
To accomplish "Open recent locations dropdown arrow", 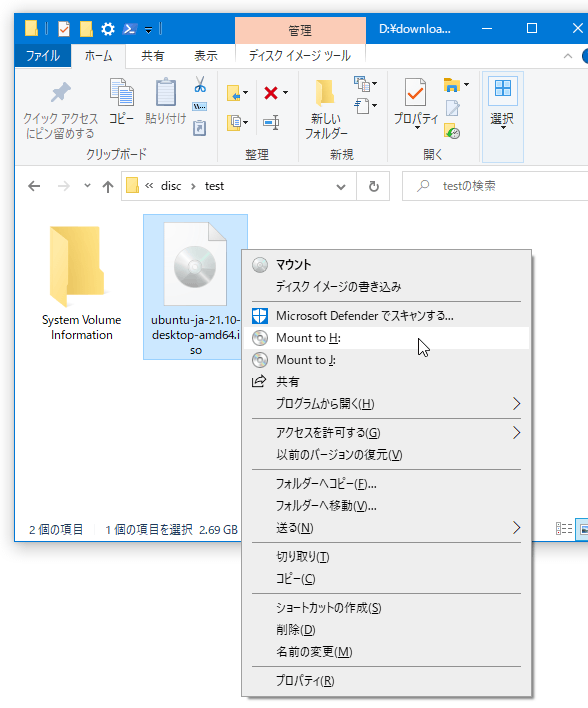I will point(87,186).
